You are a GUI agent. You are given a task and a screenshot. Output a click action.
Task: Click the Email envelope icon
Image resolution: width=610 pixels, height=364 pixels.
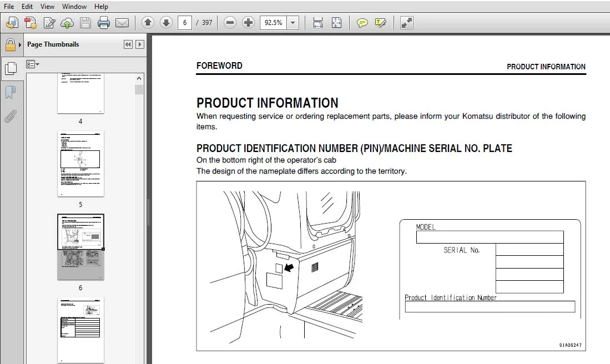pos(122,23)
